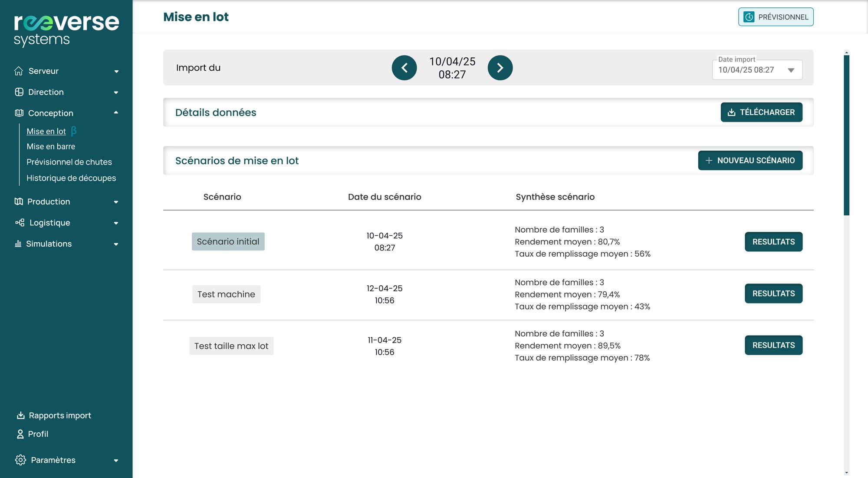
Task: Open Mise en barre page
Action: coord(51,146)
